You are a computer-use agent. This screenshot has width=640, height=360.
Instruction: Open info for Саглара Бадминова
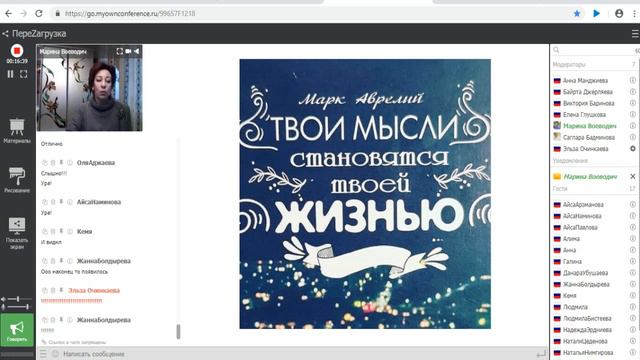[633, 137]
